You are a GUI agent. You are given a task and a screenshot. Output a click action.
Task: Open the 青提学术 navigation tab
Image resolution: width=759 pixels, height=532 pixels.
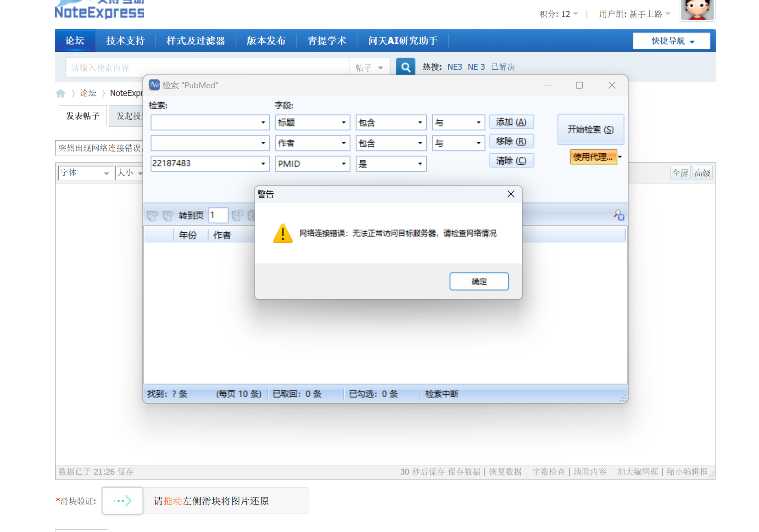(327, 41)
